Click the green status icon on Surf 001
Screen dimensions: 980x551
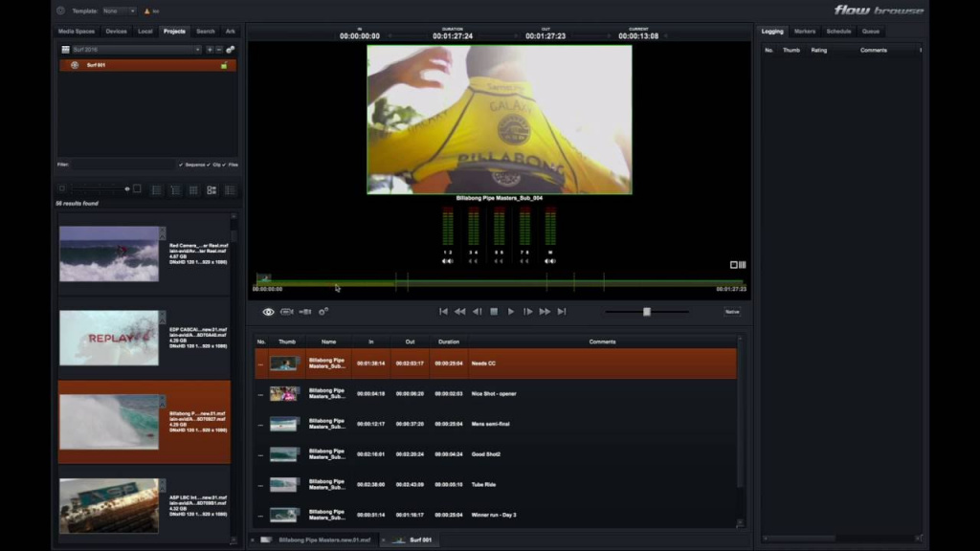(224, 65)
